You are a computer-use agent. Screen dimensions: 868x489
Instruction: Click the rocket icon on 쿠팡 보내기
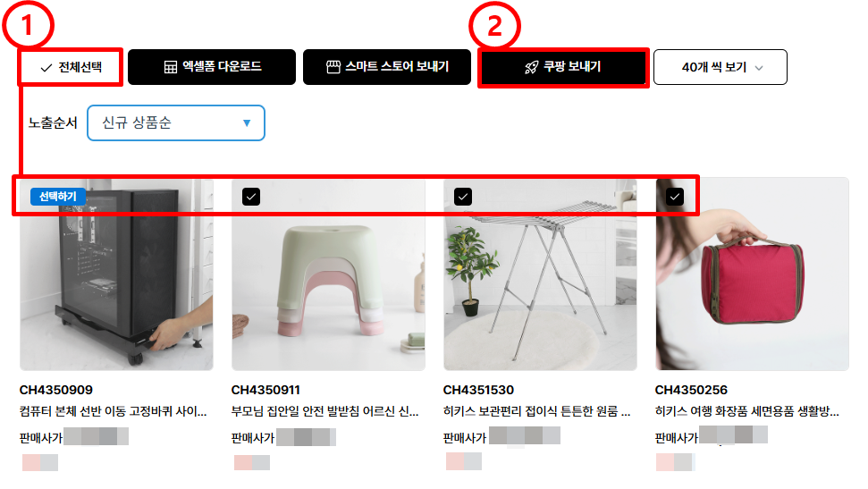531,68
